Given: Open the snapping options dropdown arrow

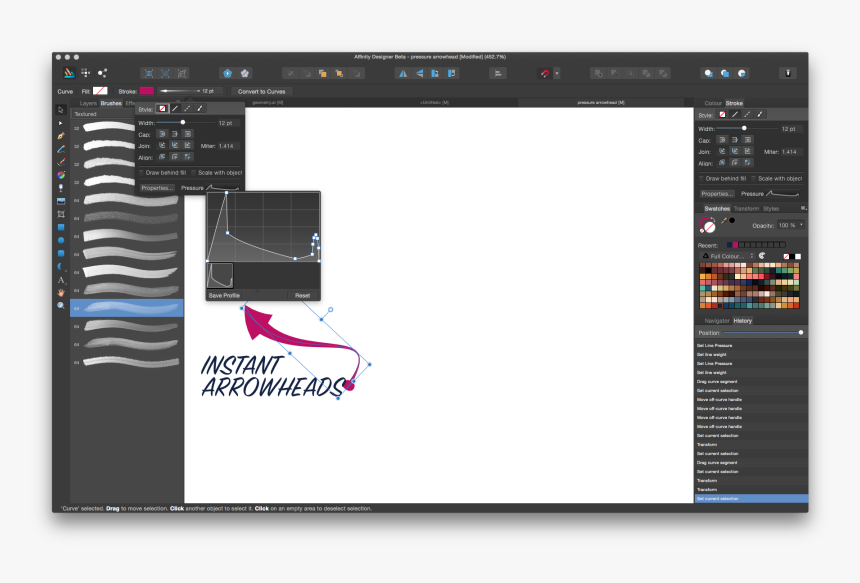Looking at the screenshot, I should 557,73.
